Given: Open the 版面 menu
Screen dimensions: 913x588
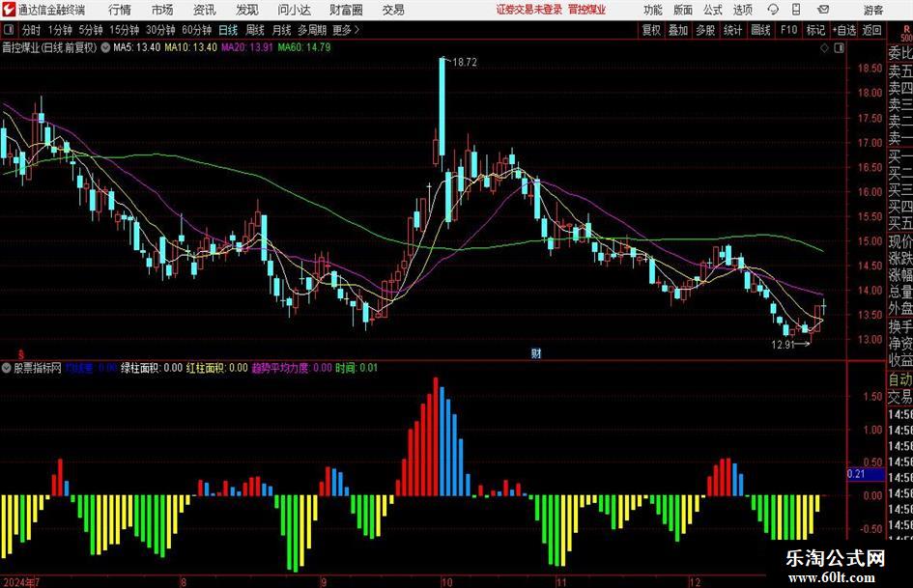Looking at the screenshot, I should [682, 10].
